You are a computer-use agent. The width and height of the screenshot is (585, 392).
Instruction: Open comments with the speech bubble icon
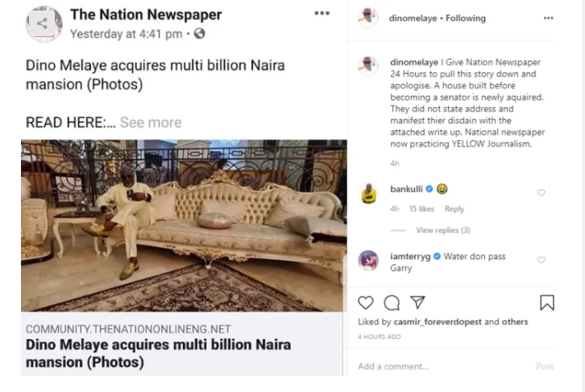392,303
